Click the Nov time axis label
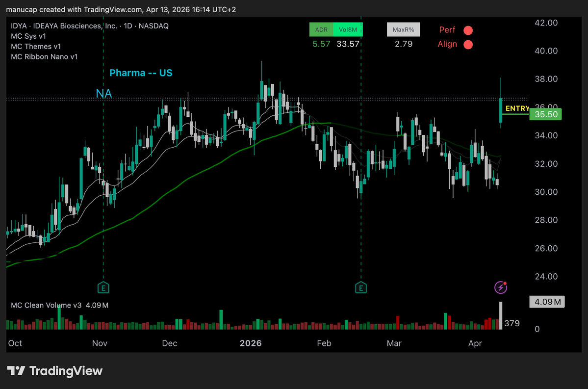The image size is (588, 389). tap(100, 343)
